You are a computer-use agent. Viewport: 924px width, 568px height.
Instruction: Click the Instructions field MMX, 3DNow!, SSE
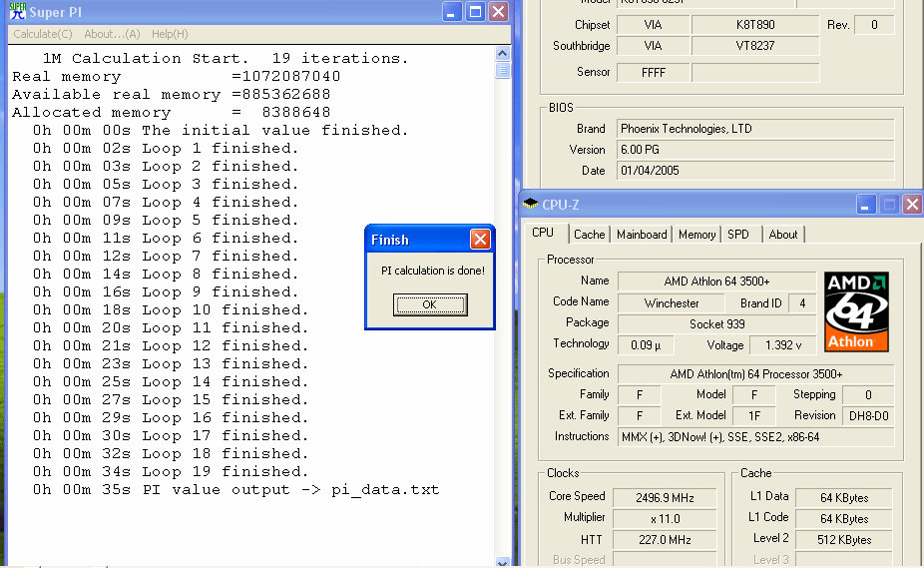click(x=756, y=437)
